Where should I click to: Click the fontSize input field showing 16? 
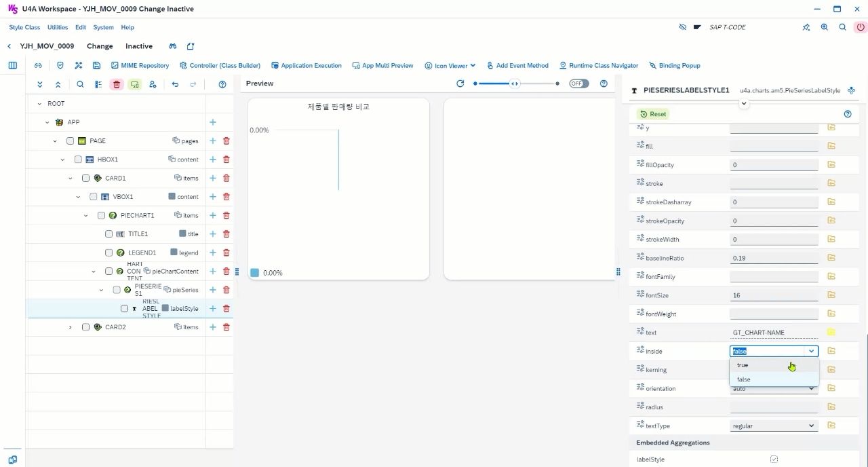[x=774, y=295]
